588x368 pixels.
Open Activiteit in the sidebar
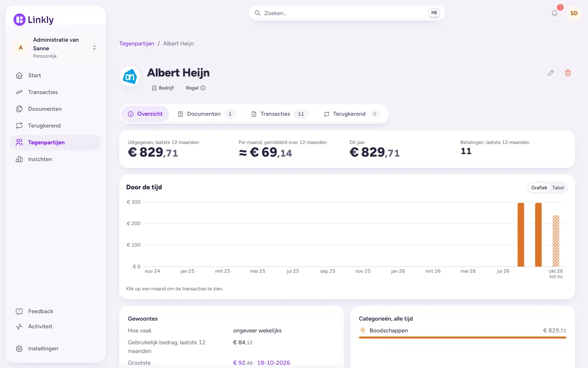coord(56,326)
